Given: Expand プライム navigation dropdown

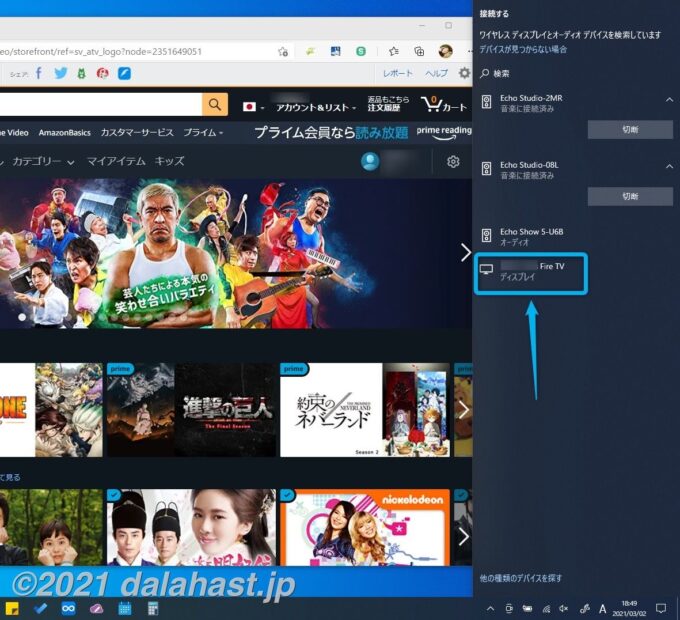Looking at the screenshot, I should (203, 132).
